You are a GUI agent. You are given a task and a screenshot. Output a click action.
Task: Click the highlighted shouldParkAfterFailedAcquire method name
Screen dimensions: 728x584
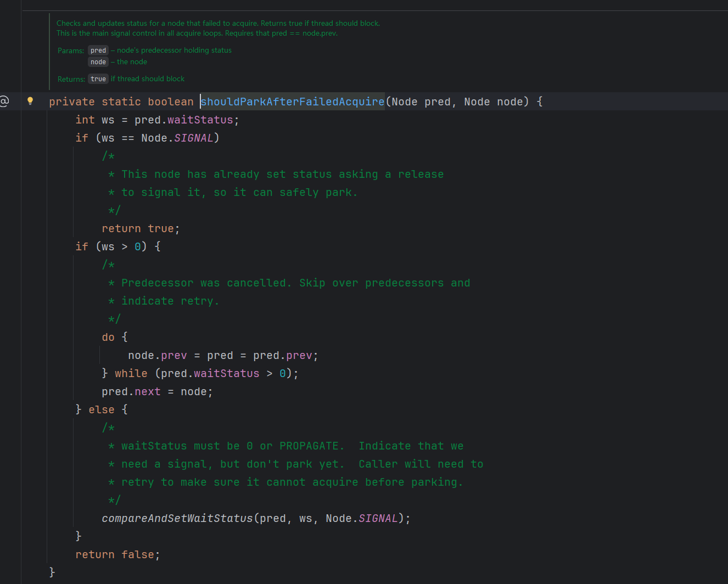[292, 102]
